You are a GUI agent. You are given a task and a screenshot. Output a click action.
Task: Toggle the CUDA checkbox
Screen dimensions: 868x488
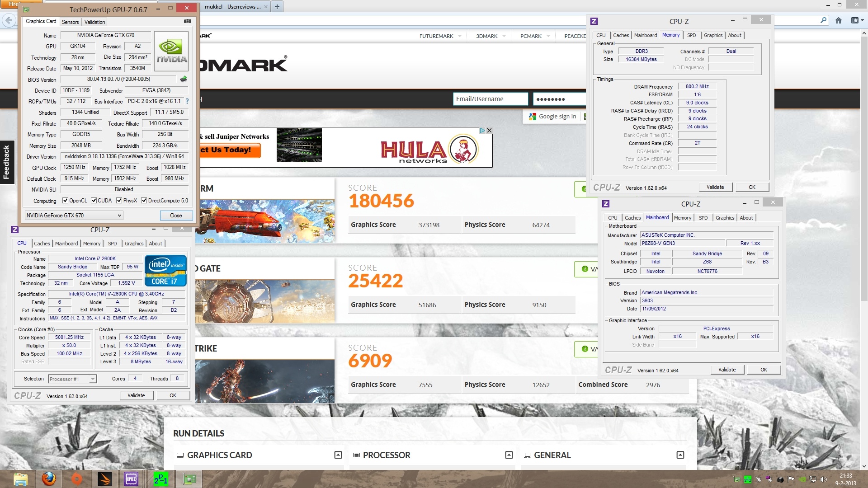click(x=94, y=201)
